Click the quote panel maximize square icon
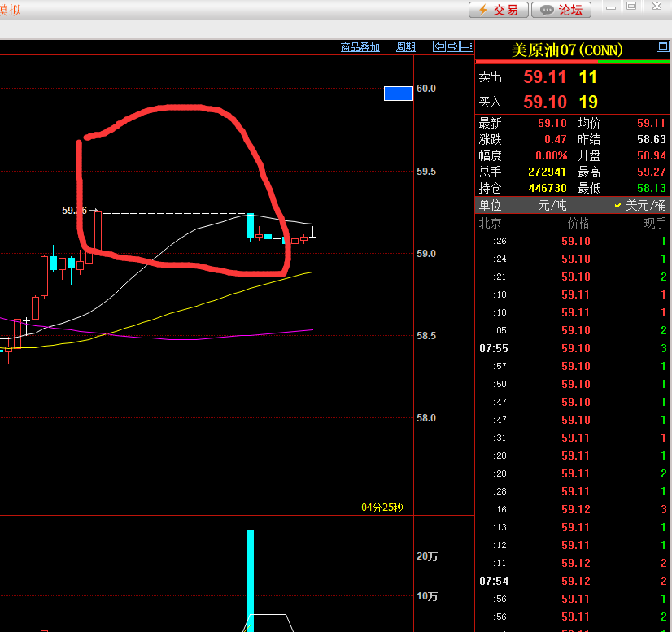 pos(662,46)
